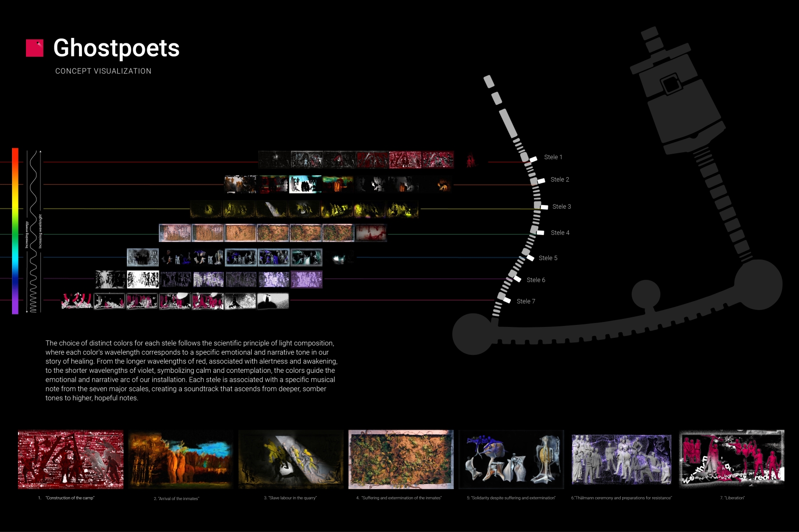Viewport: 799px width, 532px height.
Task: Click the CONCEPT VISUALIZATION subtitle
Action: click(103, 71)
